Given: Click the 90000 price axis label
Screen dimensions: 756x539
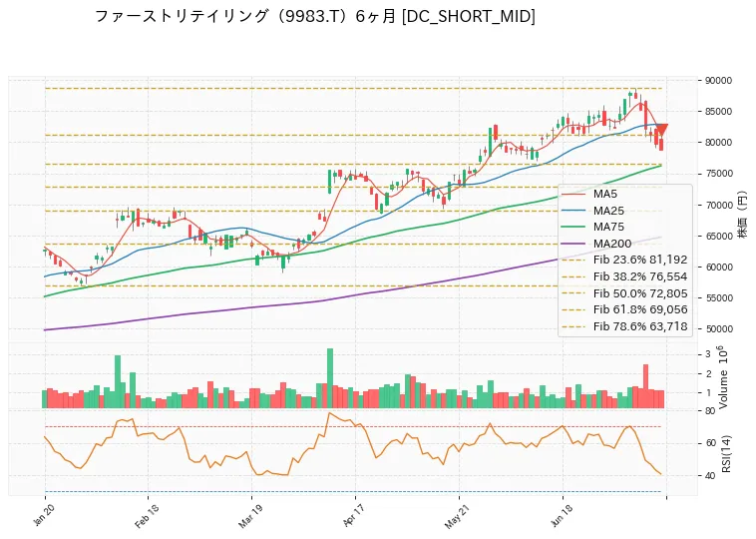Looking at the screenshot, I should [x=718, y=81].
